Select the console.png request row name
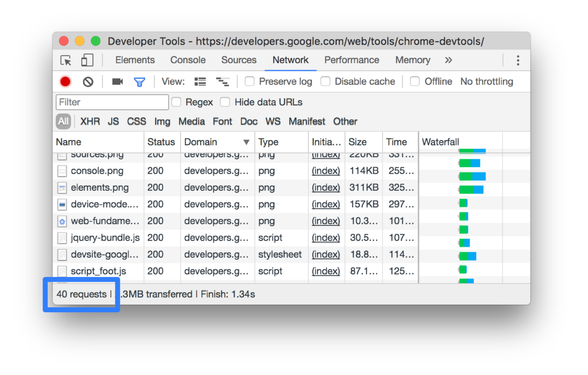This screenshot has height=375, width=588. click(x=97, y=171)
